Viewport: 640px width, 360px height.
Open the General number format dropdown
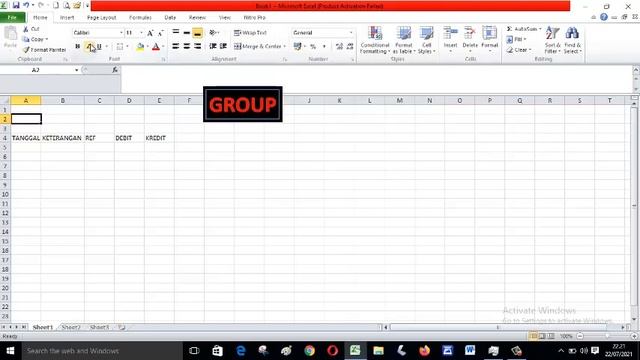click(x=351, y=33)
